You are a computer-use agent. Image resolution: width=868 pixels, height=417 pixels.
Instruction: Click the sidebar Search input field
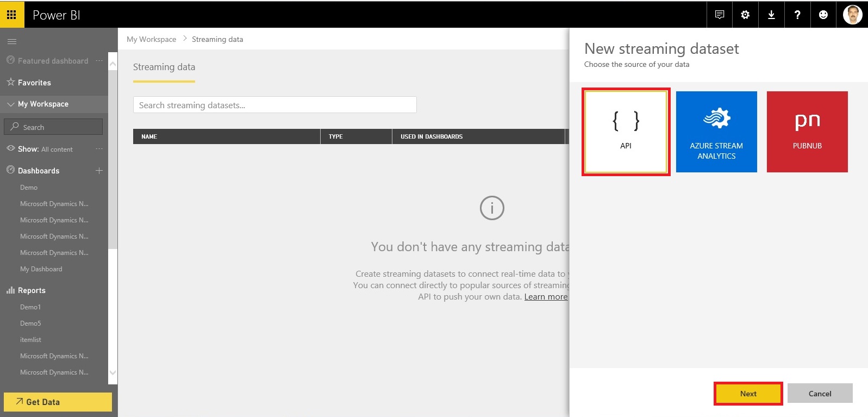point(53,127)
